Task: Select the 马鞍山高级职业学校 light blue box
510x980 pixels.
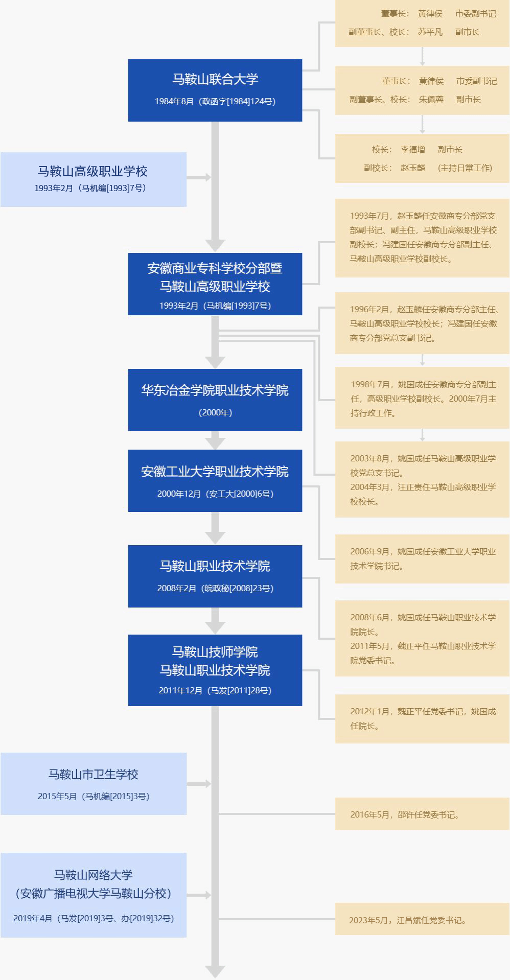Action: [x=94, y=179]
